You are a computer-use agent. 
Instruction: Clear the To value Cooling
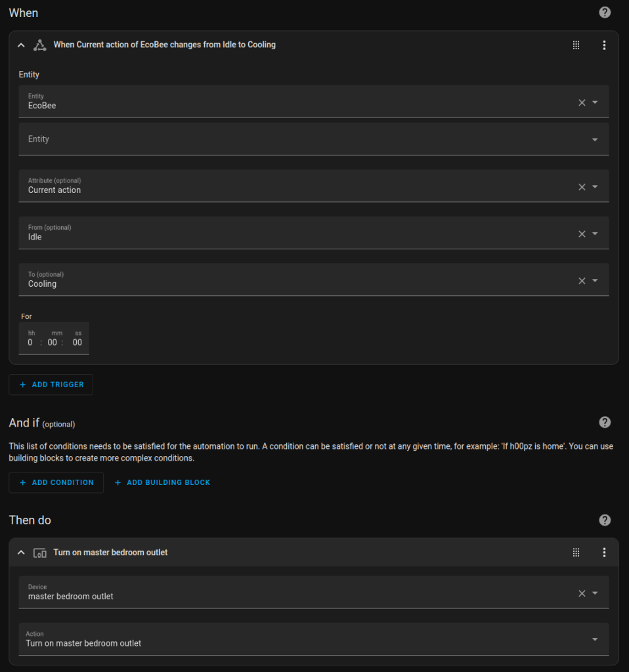(582, 281)
